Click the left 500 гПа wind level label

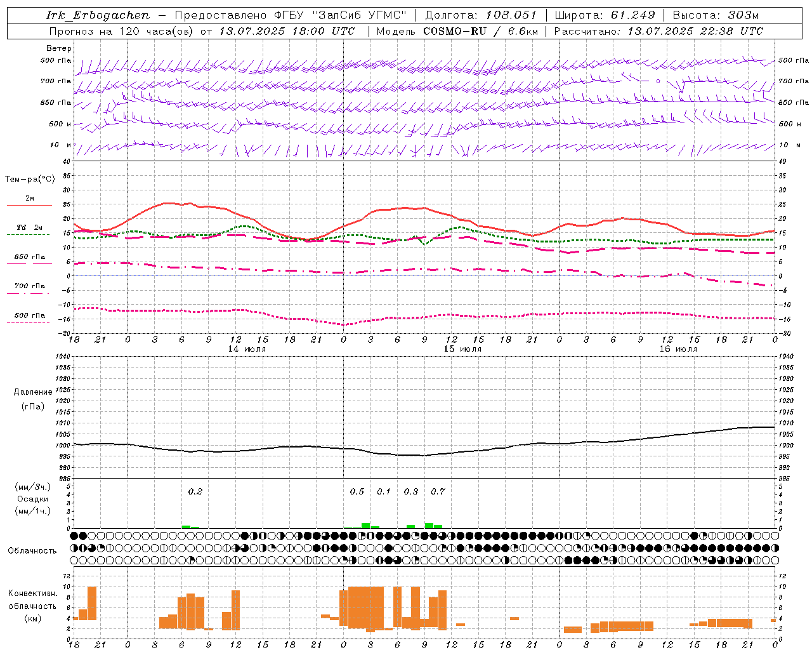(56, 60)
